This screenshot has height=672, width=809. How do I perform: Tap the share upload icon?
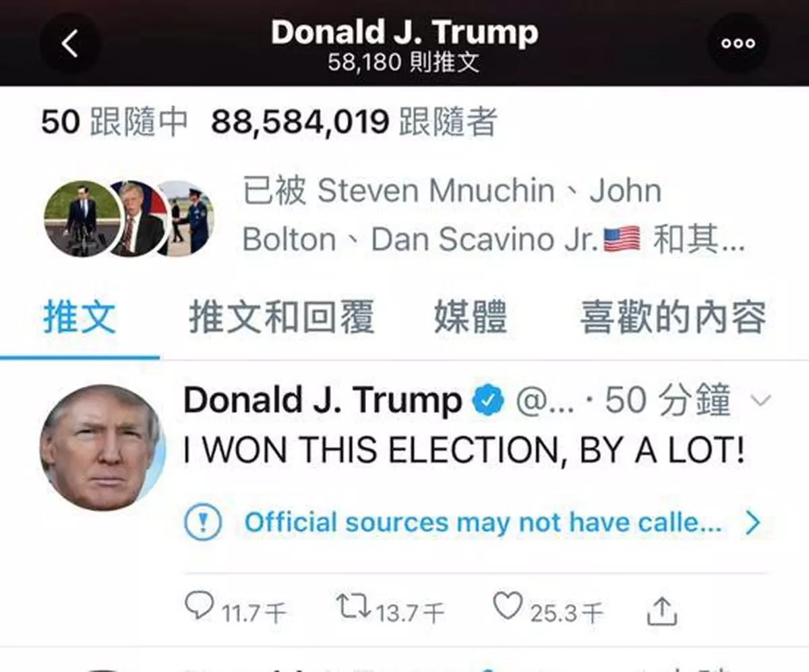pyautogui.click(x=661, y=611)
